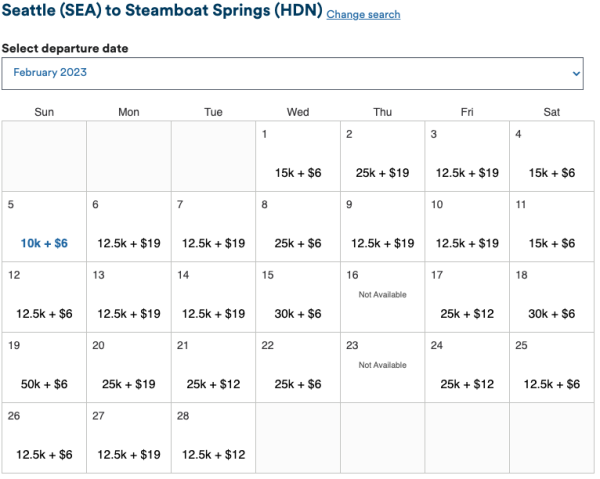
Task: Choose Saturday February 4 fare
Action: click(x=551, y=173)
